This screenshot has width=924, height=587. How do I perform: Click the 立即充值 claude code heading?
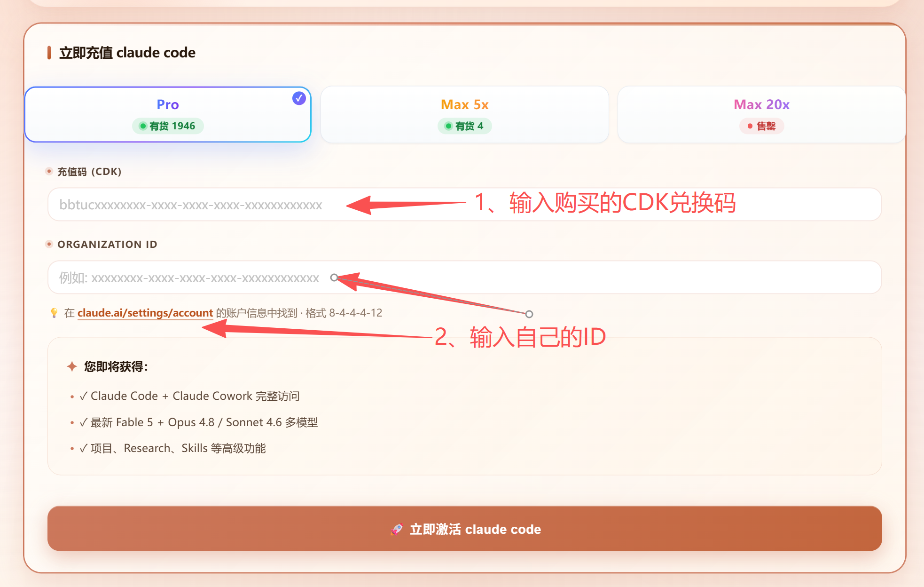[127, 53]
